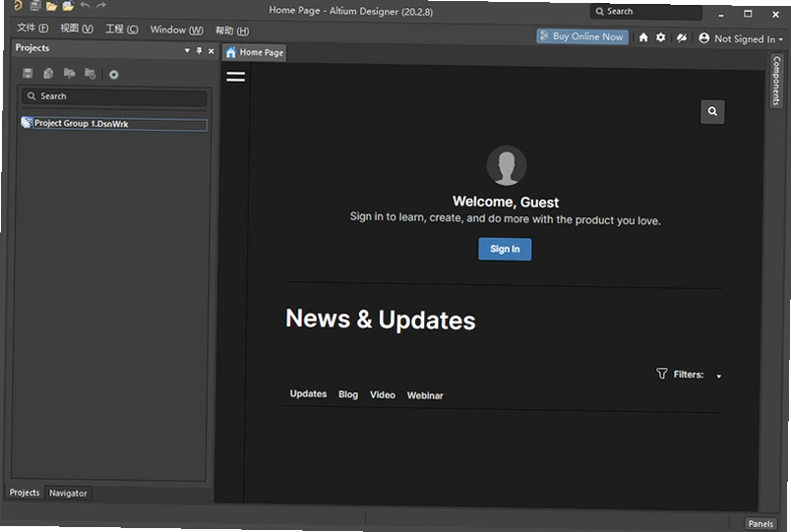
Task: Click the Project Group 1.DsnWrk workspace icon
Action: [x=27, y=123]
